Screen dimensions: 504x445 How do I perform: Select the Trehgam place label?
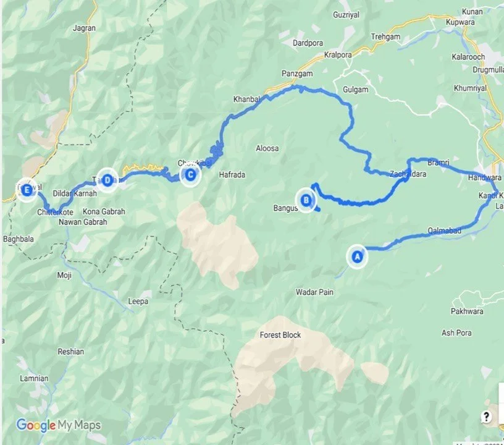tap(385, 37)
